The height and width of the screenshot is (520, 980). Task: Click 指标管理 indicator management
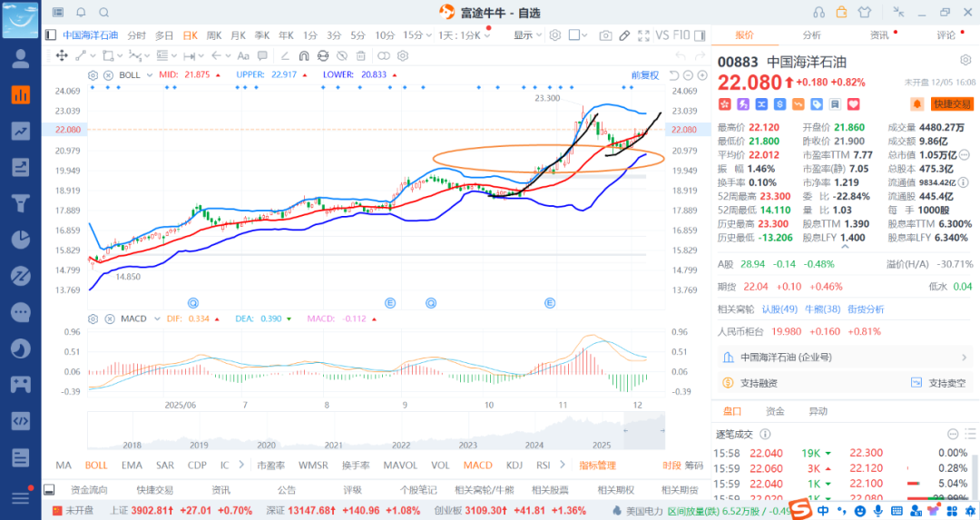click(597, 465)
